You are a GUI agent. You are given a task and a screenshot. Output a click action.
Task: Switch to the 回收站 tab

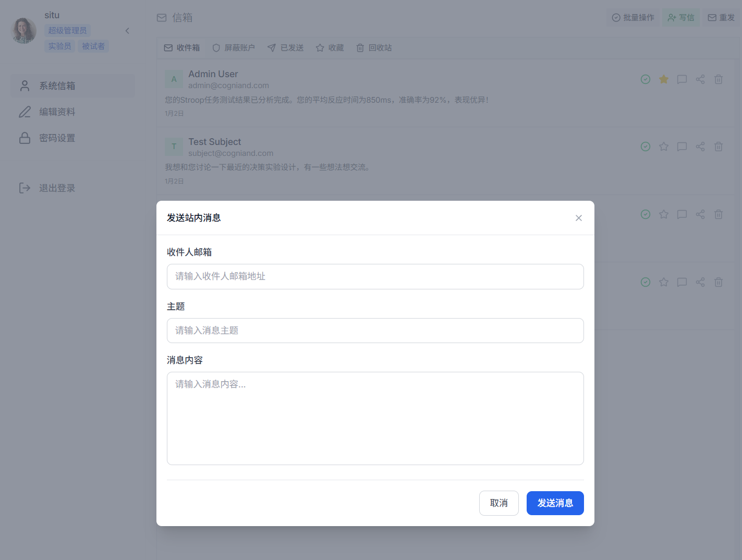click(374, 48)
